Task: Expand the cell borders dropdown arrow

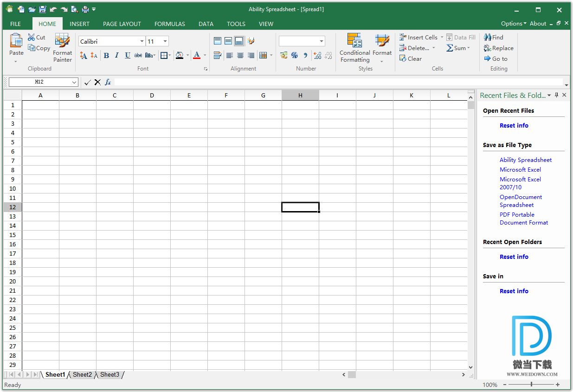Action: tap(170, 56)
